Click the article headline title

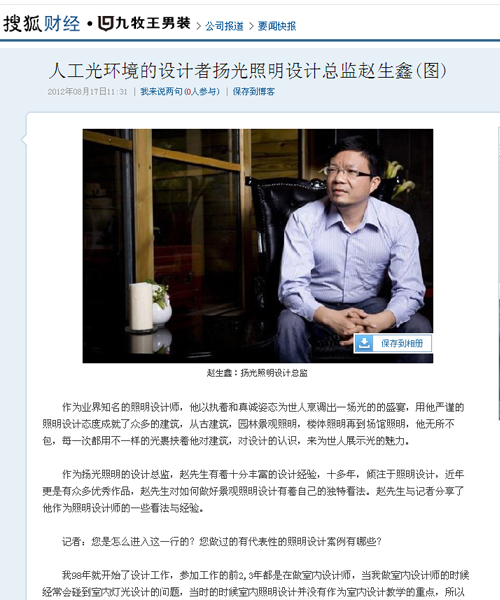click(x=248, y=71)
